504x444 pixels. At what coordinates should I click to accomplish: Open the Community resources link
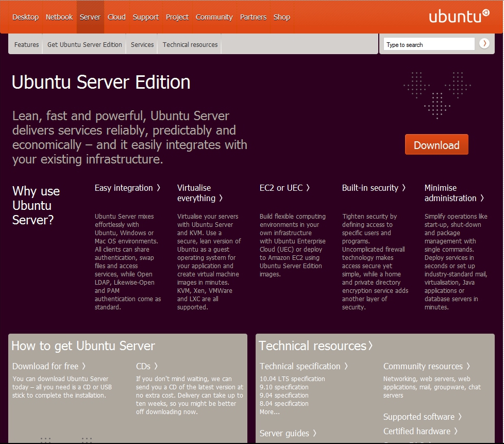tap(427, 366)
